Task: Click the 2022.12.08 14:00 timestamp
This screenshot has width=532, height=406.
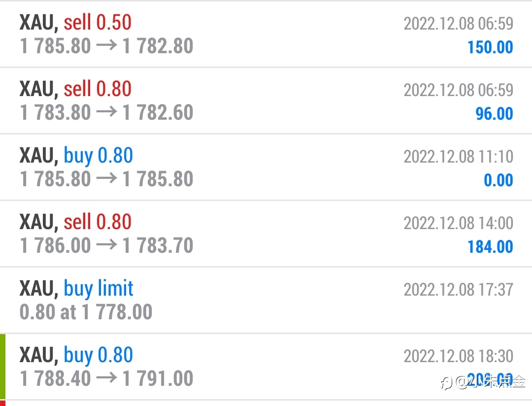Action: tap(459, 223)
